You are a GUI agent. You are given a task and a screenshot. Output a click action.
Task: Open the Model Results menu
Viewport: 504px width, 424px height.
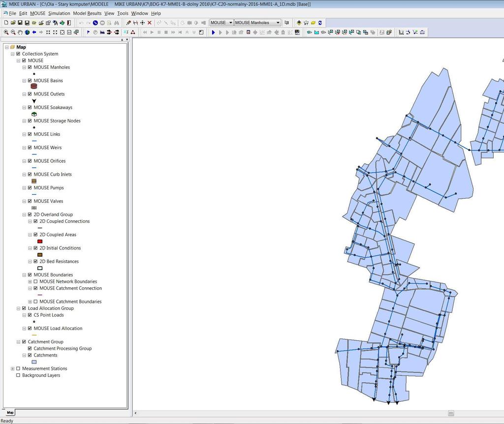pos(87,13)
